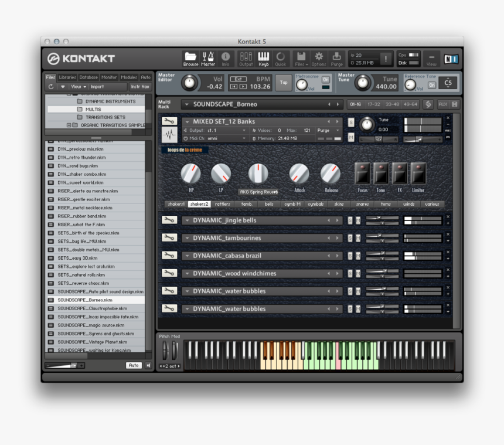Screen dimensions: 504x445
Task: Click the panic exclamation button
Action: coord(386,59)
